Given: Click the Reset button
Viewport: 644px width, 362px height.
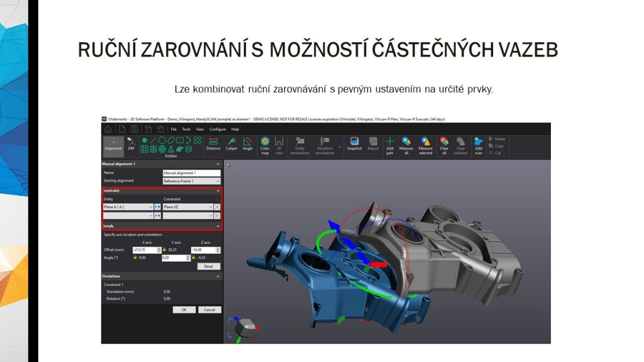Looking at the screenshot, I should tap(209, 266).
